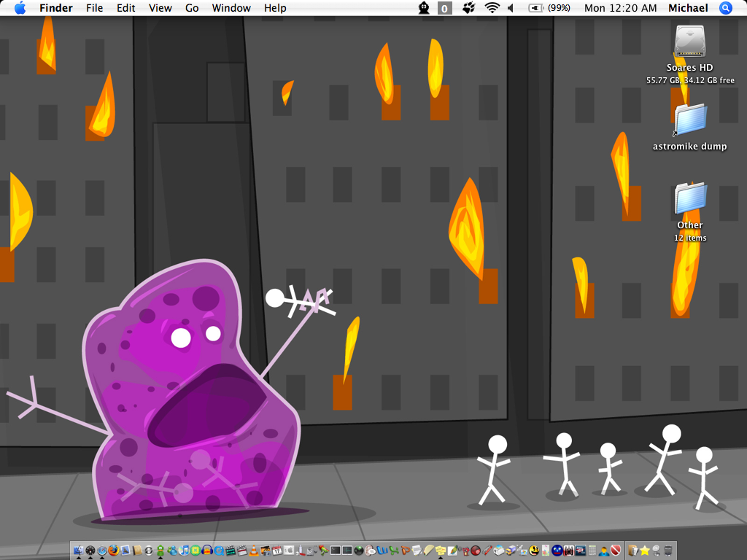Open Microsoft Excel in the Dock

click(x=394, y=551)
